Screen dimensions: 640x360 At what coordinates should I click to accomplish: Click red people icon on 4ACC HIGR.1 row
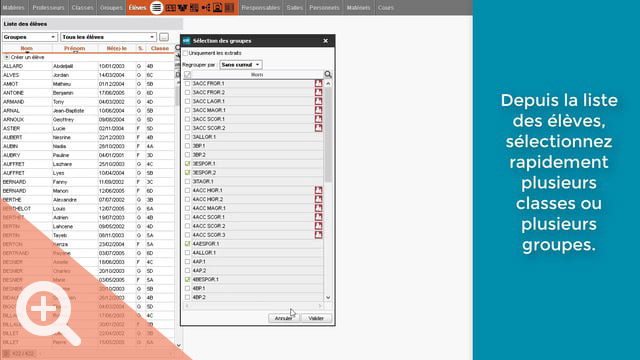(x=318, y=190)
